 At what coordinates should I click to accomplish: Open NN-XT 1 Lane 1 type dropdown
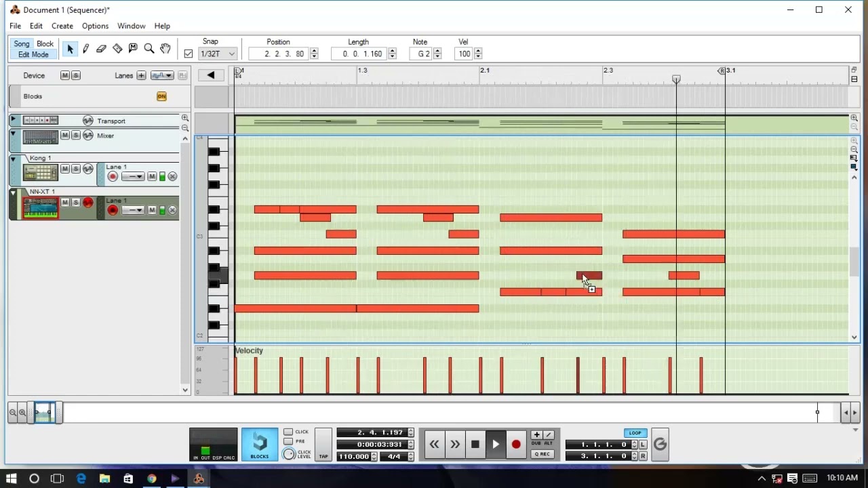point(133,210)
